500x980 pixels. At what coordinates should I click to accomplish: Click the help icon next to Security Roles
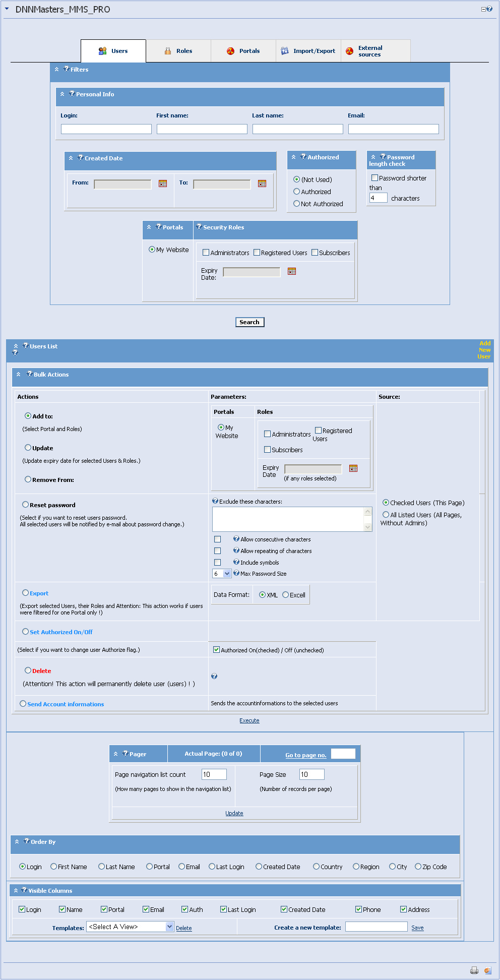click(x=199, y=226)
